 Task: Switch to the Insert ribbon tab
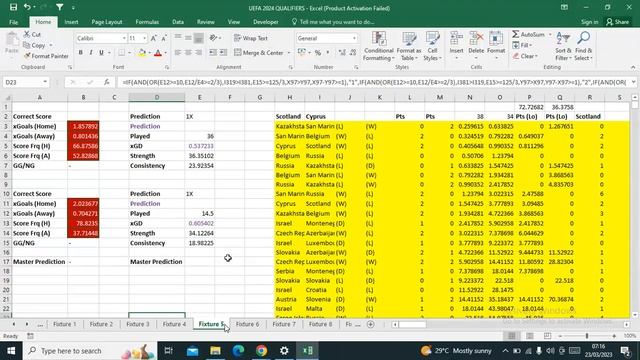[71, 22]
